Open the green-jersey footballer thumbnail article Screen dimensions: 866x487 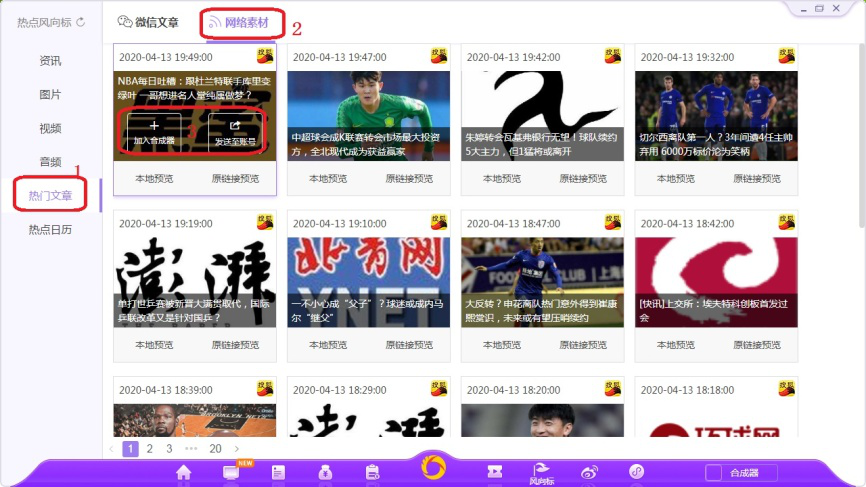[x=368, y=116]
